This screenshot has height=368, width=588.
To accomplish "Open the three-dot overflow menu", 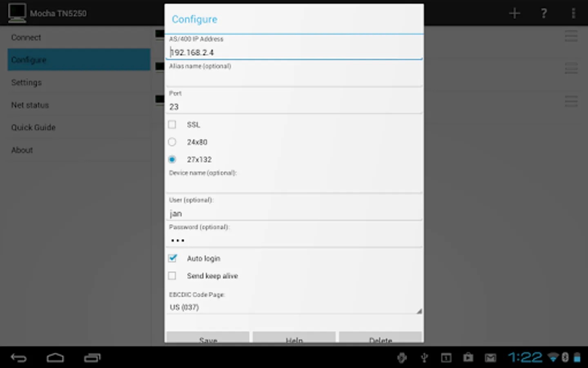I will 573,13.
